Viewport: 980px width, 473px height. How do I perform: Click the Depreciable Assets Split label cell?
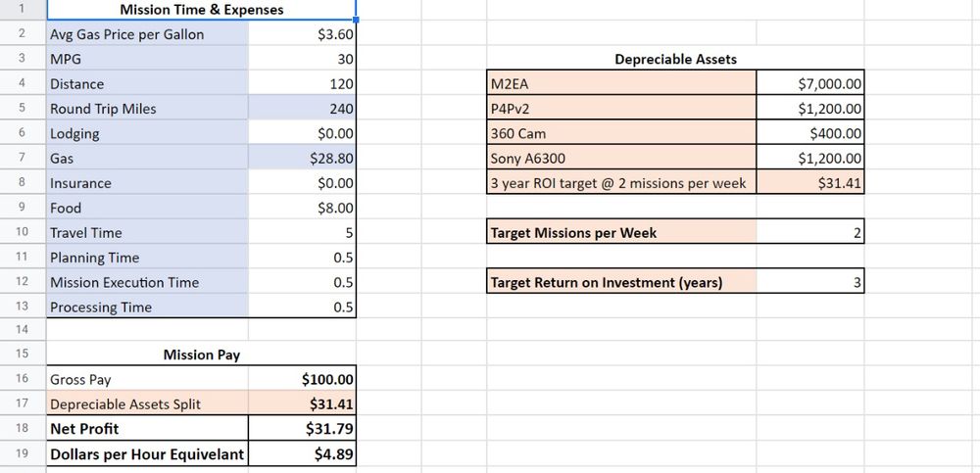147,403
